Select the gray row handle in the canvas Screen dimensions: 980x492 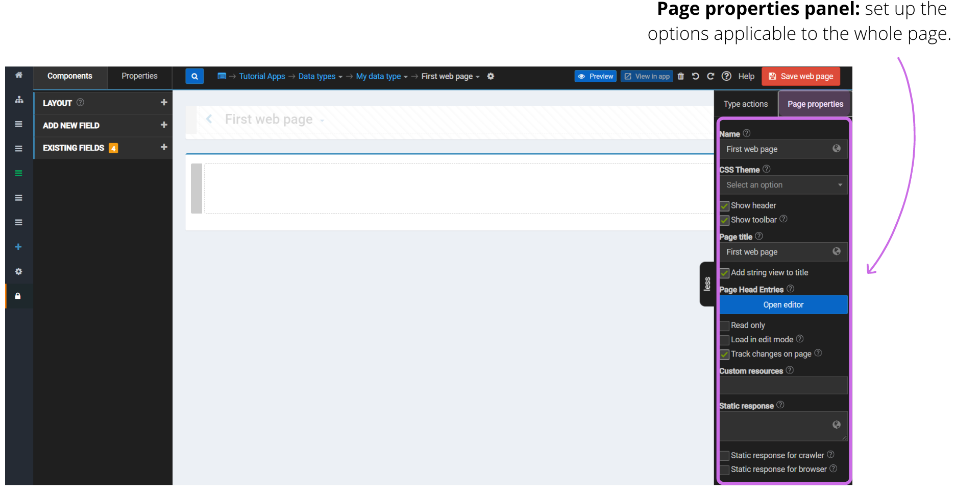[197, 189]
